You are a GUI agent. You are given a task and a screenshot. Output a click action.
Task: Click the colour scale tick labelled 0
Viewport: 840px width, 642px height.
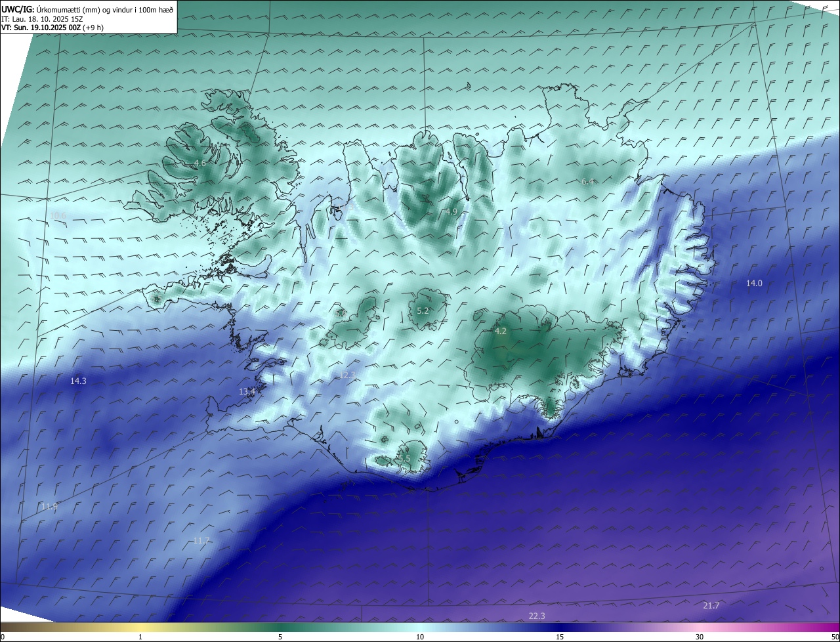pyautogui.click(x=3, y=637)
